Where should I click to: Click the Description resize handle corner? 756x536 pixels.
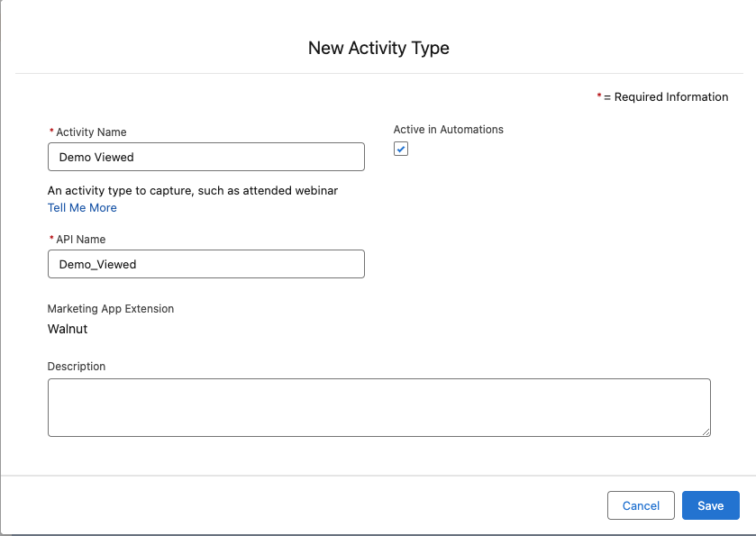coord(706,432)
